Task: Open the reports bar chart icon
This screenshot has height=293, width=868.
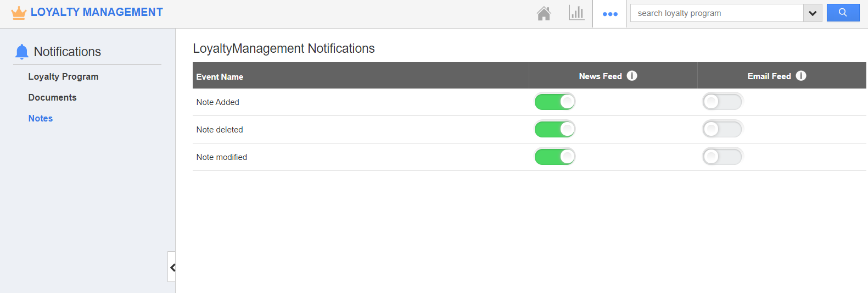Action: (x=576, y=13)
